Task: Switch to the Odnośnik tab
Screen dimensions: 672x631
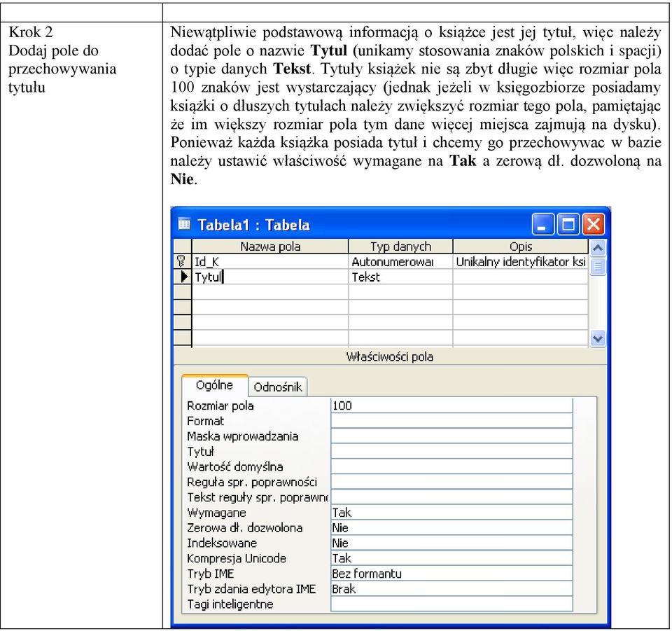Action: pos(278,387)
